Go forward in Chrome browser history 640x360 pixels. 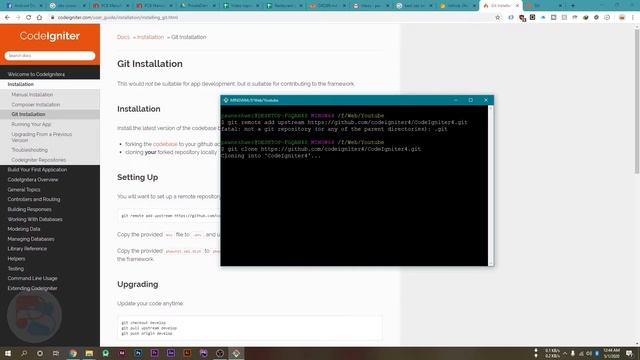(18, 18)
